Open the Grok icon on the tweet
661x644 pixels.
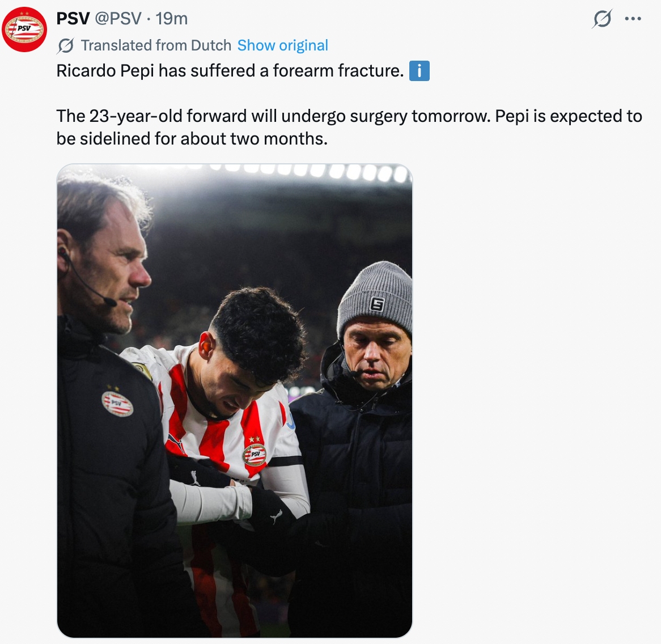coord(602,19)
